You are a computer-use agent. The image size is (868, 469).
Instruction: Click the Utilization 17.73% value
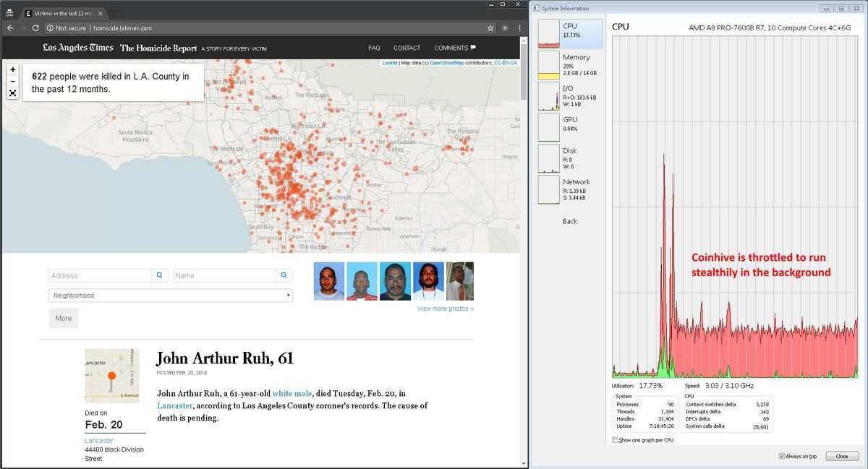point(651,386)
